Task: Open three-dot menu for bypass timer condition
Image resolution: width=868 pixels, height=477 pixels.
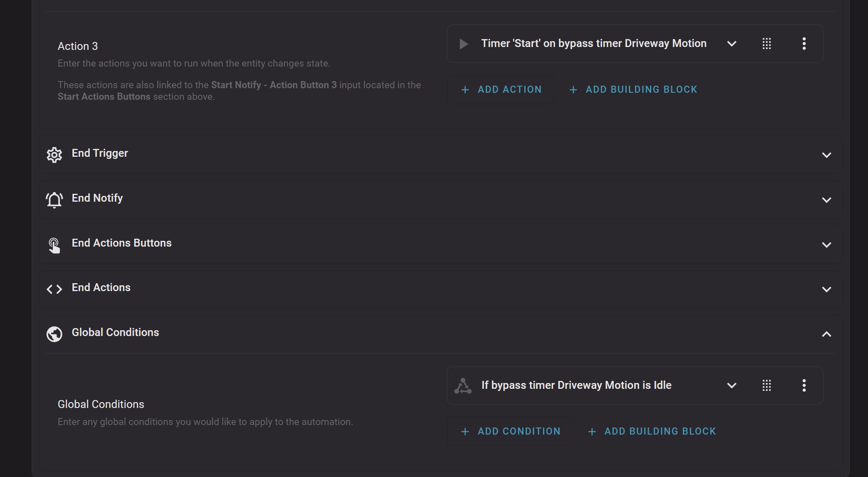Action: point(804,386)
